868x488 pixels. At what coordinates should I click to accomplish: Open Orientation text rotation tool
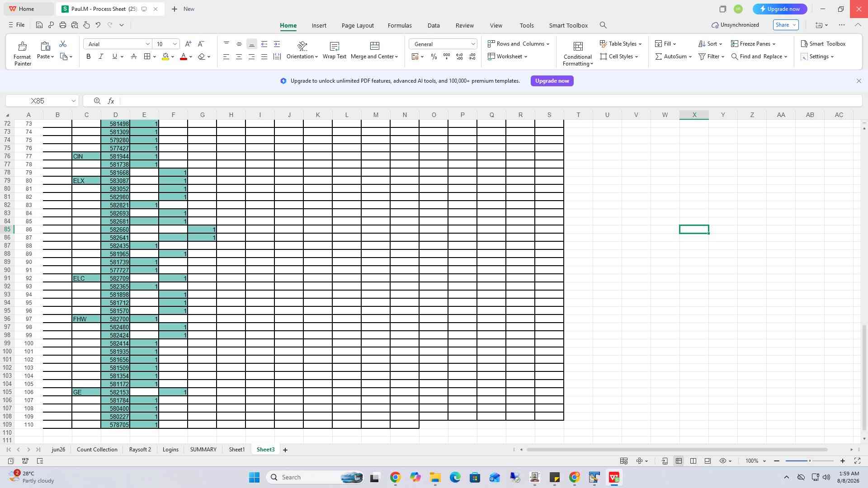(x=302, y=51)
